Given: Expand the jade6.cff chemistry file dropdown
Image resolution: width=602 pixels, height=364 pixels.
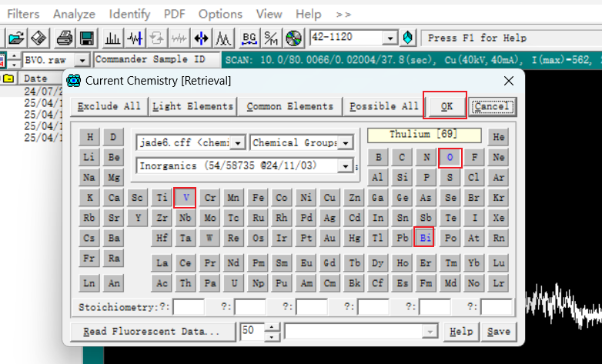Looking at the screenshot, I should click(238, 143).
